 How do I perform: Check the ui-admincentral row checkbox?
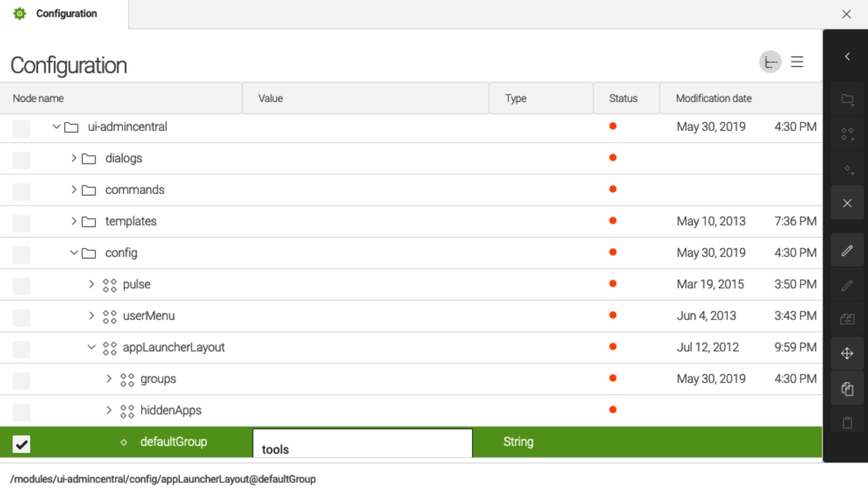(x=21, y=129)
